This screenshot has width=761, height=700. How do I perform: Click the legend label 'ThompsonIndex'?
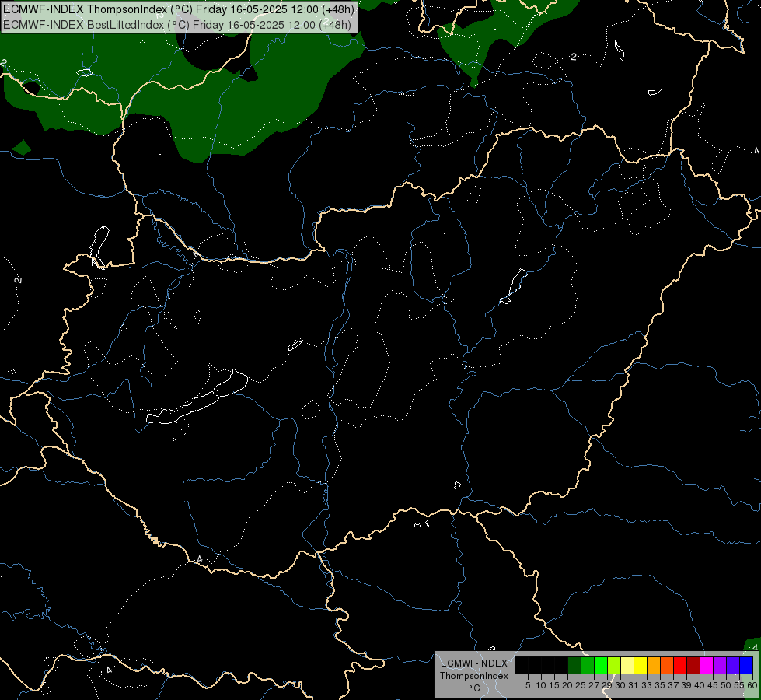(474, 676)
